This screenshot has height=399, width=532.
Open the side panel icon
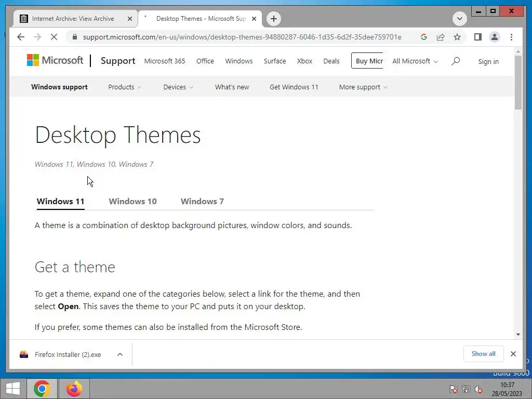[478, 37]
